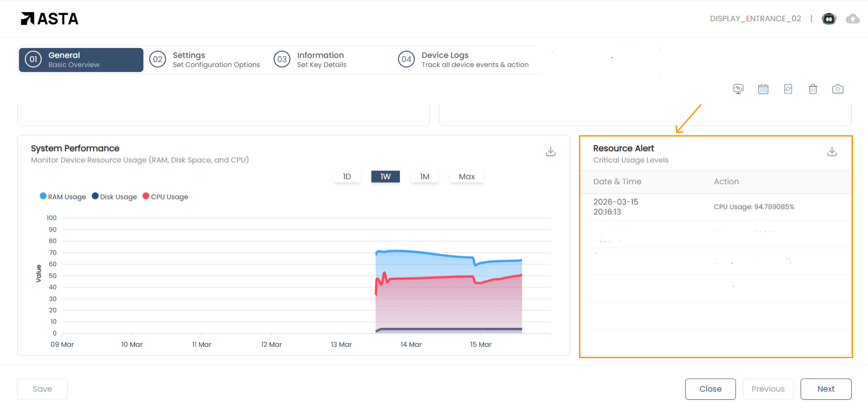Open the calendar schedule icon
This screenshot has height=412, width=868.
click(x=763, y=89)
